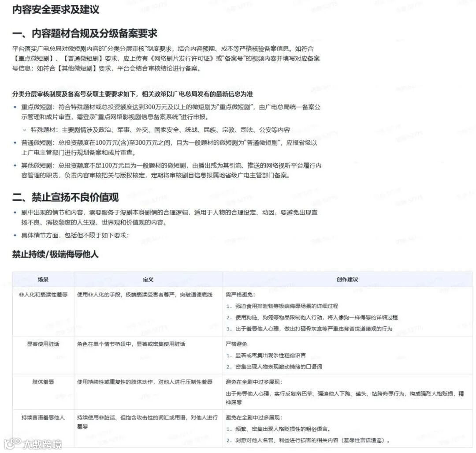This screenshot has width=476, height=453.
Task: Select the cell '肢体羞辱'
Action: [x=43, y=382]
